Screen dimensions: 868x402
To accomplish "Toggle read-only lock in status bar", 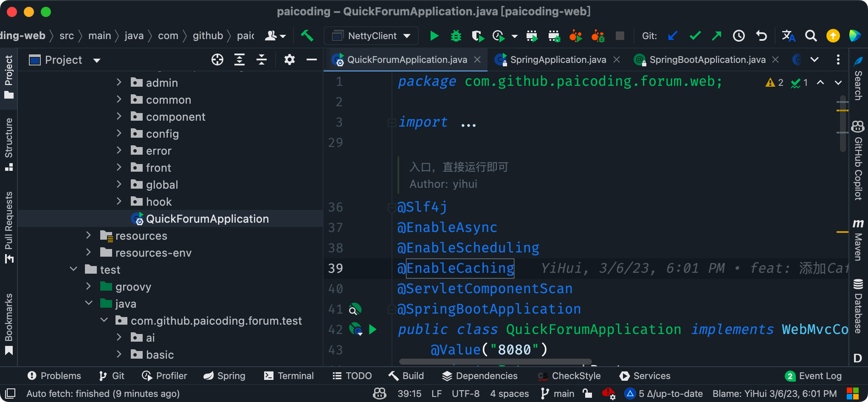I will 587,394.
